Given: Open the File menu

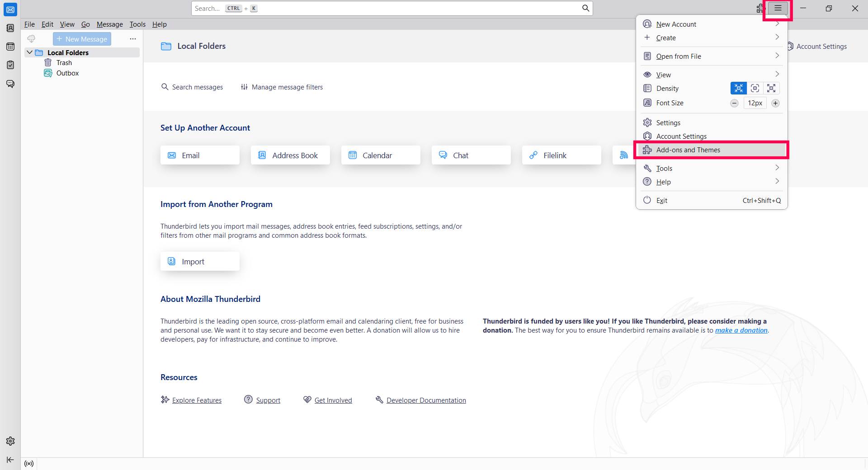Looking at the screenshot, I should click(29, 24).
